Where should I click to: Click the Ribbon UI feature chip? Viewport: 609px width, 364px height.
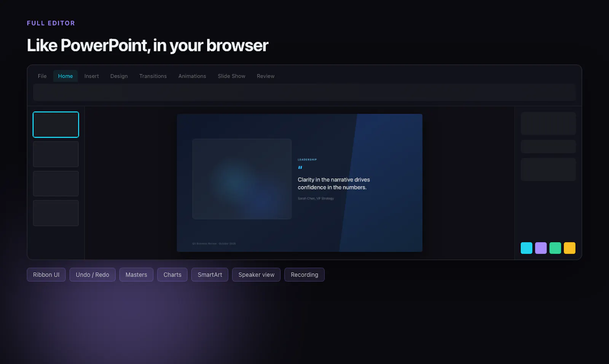[46, 275]
